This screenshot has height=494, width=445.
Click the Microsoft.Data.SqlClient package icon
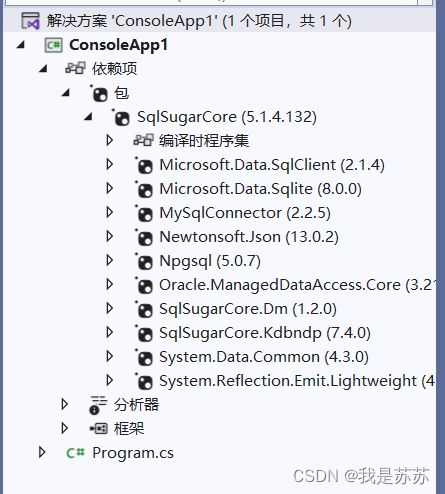pos(144,165)
